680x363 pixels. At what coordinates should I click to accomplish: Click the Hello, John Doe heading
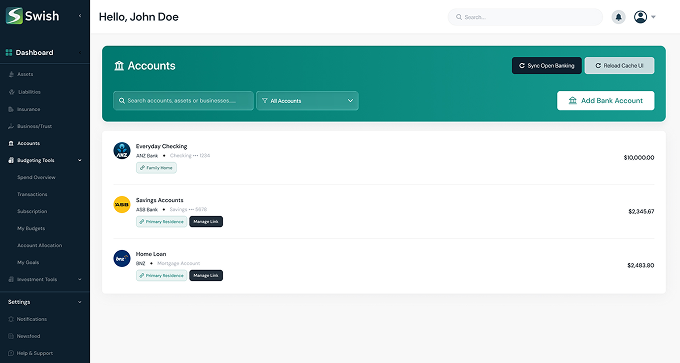(x=139, y=17)
